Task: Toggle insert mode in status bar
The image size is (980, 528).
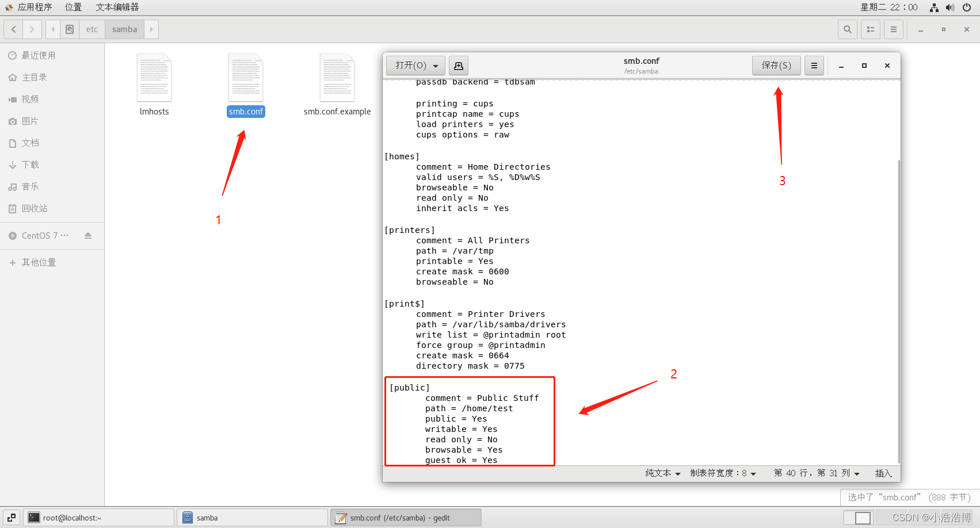Action: pyautogui.click(x=883, y=473)
